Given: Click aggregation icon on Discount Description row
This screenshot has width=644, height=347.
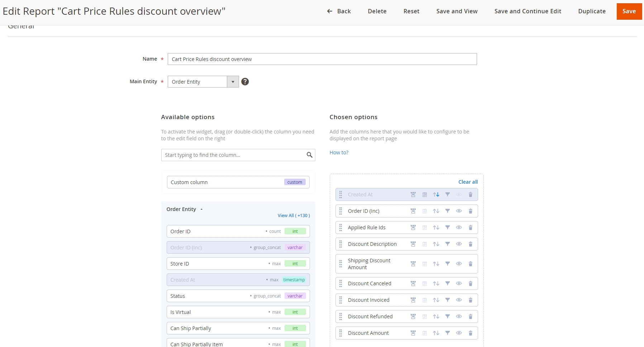Looking at the screenshot, I should pos(413,244).
